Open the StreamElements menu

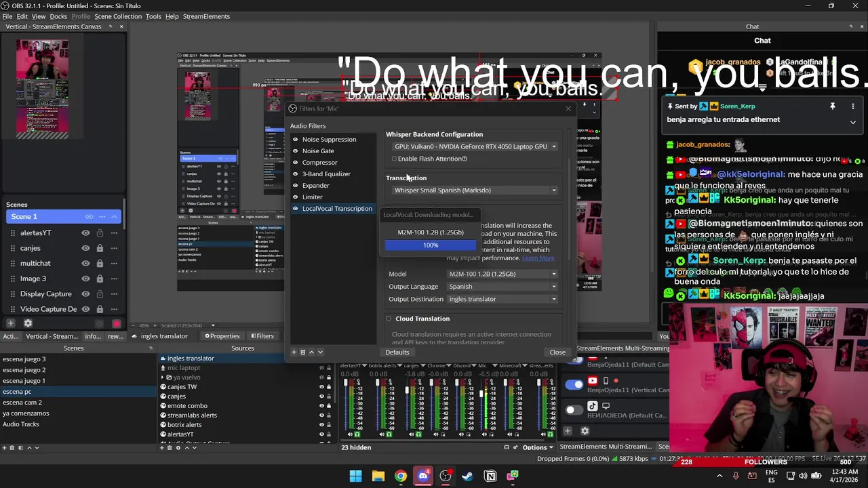[206, 16]
